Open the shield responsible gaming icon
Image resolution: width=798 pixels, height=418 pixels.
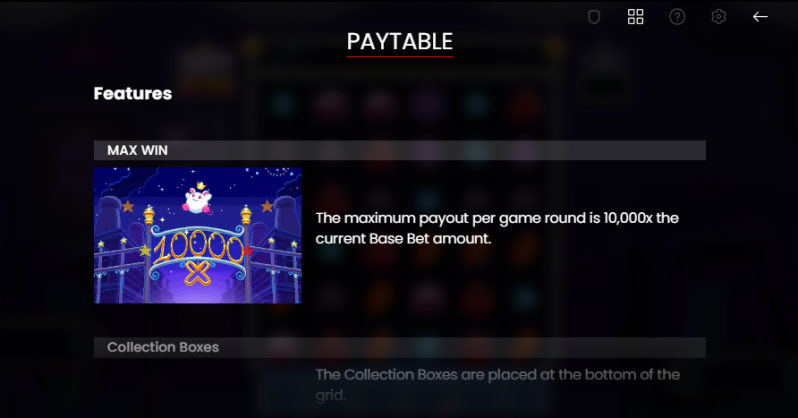pyautogui.click(x=594, y=17)
